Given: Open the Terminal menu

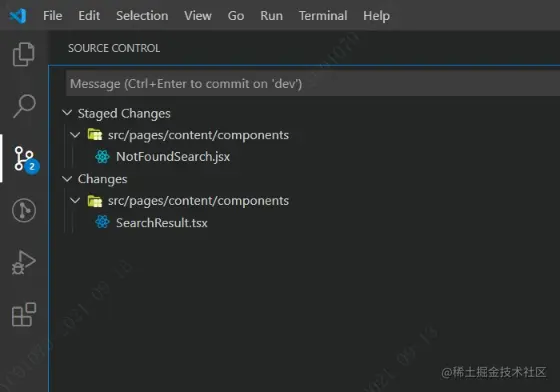Looking at the screenshot, I should [323, 16].
